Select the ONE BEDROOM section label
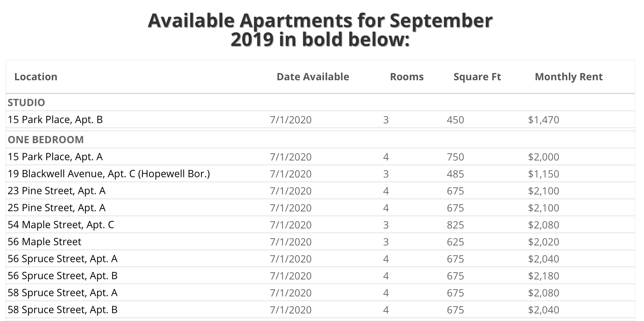The image size is (644, 321). (x=46, y=140)
